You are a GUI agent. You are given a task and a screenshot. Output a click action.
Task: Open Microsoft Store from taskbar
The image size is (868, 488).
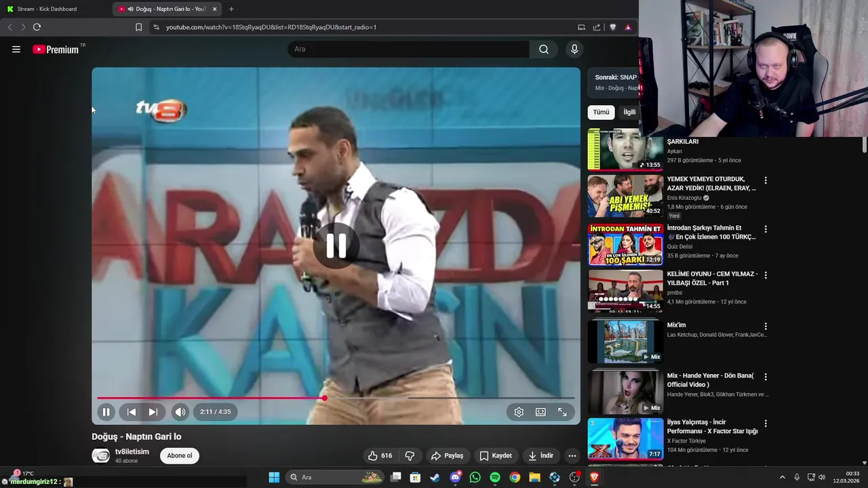tap(415, 477)
